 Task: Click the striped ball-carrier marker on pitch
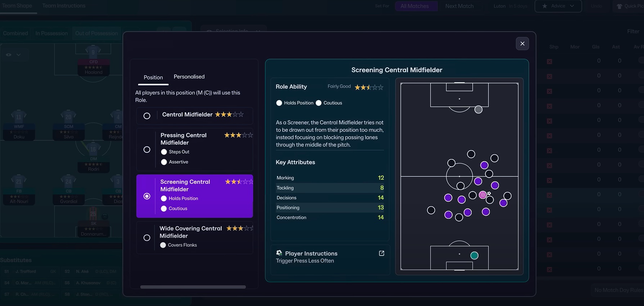483,195
